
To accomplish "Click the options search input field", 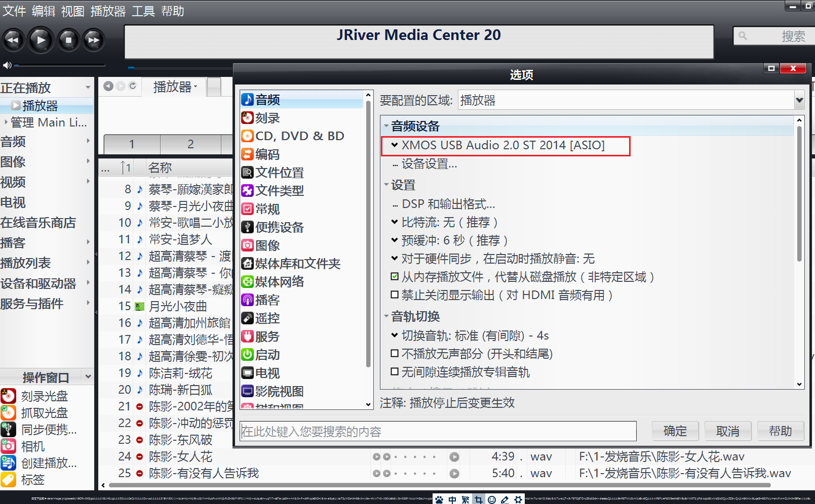I will coord(438,431).
